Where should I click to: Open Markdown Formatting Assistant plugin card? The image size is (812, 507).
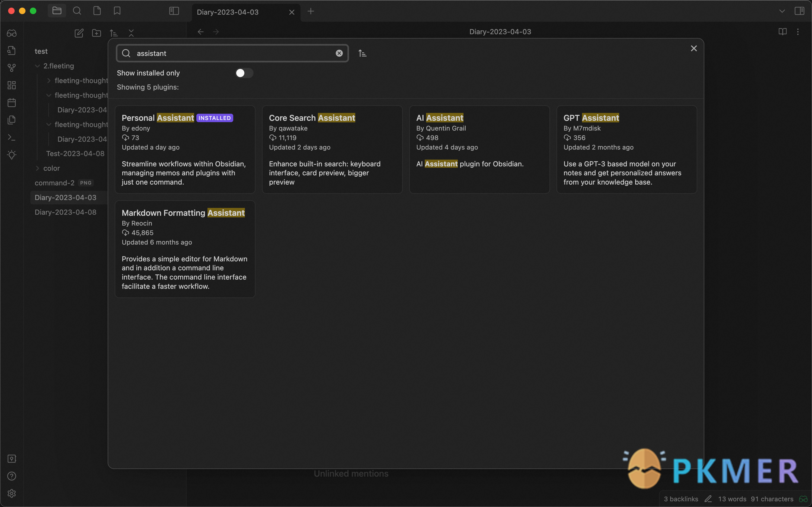pos(185,249)
